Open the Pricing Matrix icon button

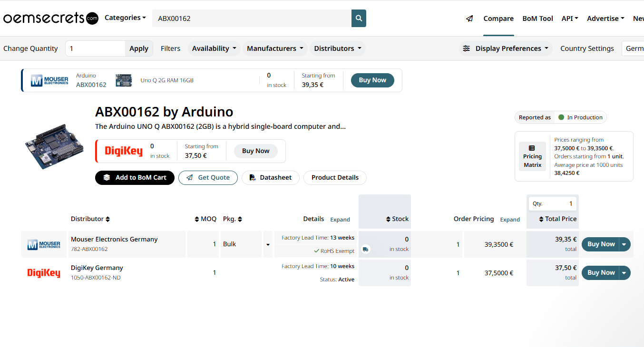coord(532,156)
